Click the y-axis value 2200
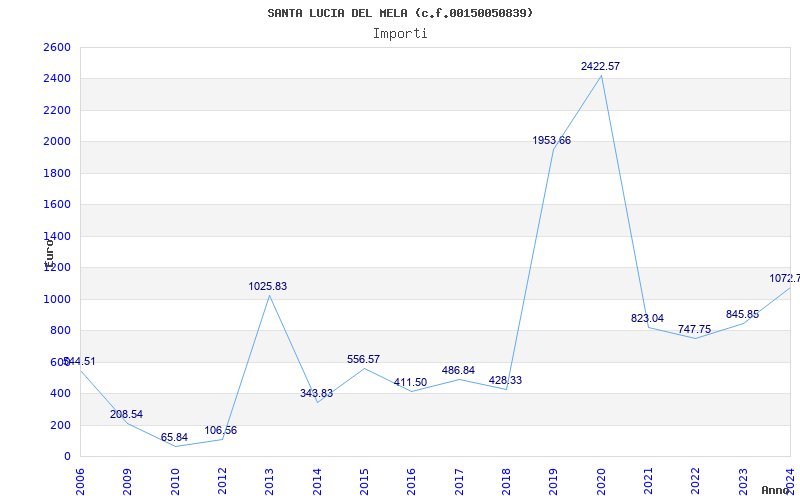The height and width of the screenshot is (500, 800). 57,110
